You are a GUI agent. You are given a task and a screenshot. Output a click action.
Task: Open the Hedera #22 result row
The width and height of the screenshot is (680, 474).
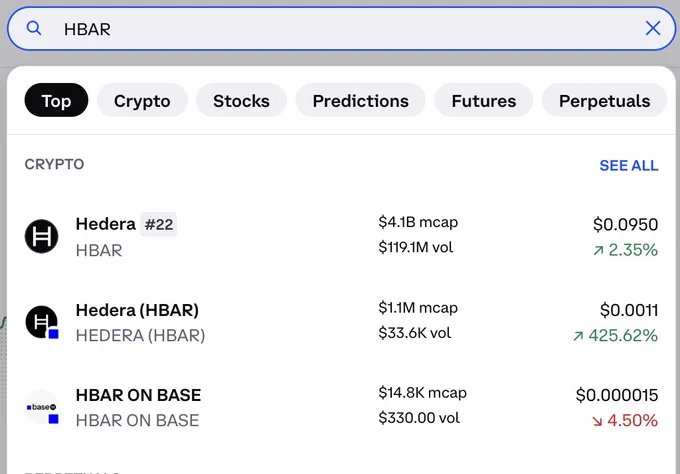click(x=341, y=236)
